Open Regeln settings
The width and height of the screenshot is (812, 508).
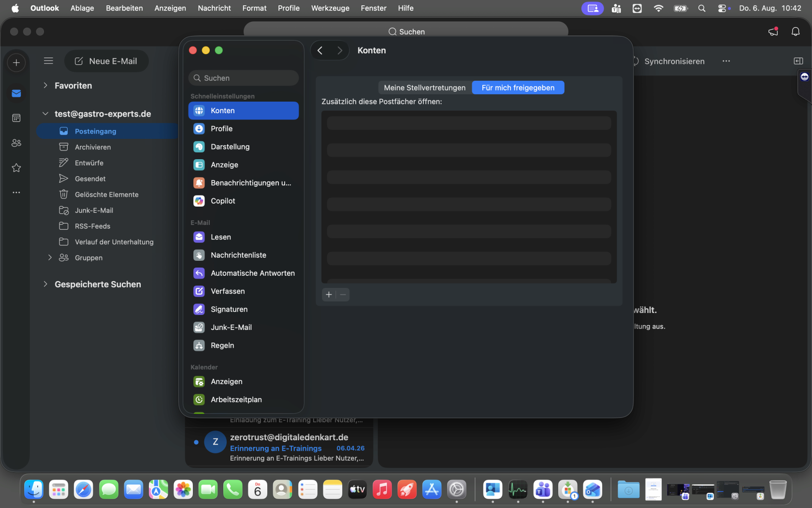(244, 345)
